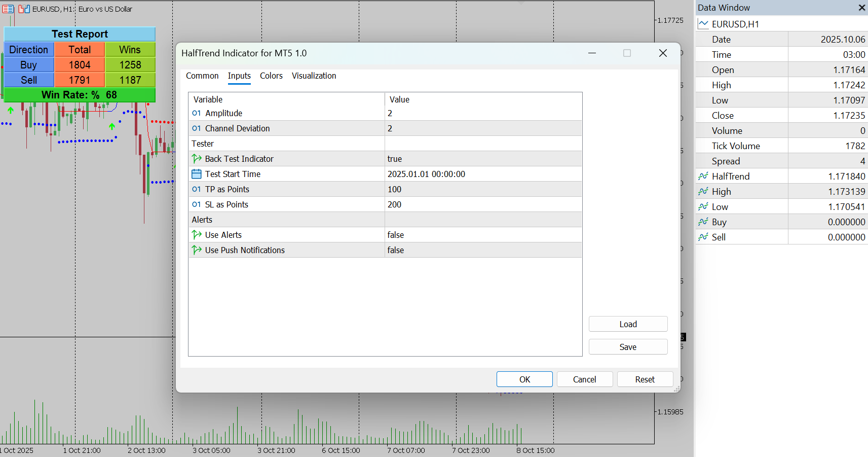The width and height of the screenshot is (868, 457).
Task: Select the Alerts section row
Action: [385, 220]
